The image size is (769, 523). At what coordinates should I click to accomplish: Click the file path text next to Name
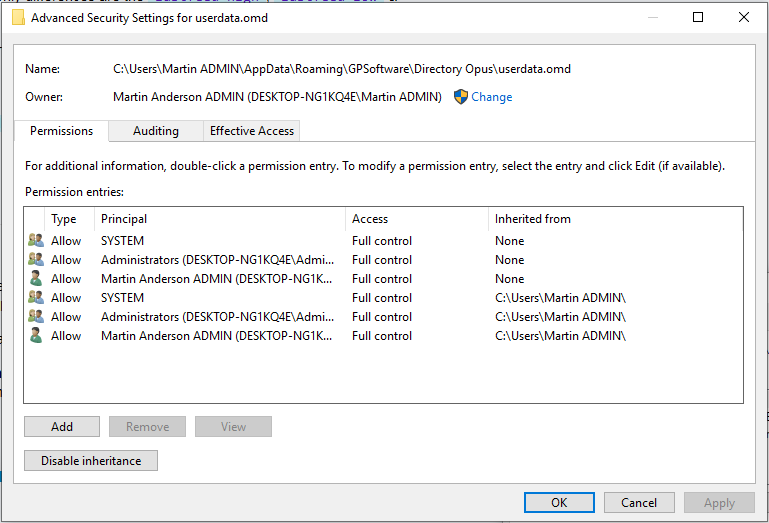click(342, 69)
